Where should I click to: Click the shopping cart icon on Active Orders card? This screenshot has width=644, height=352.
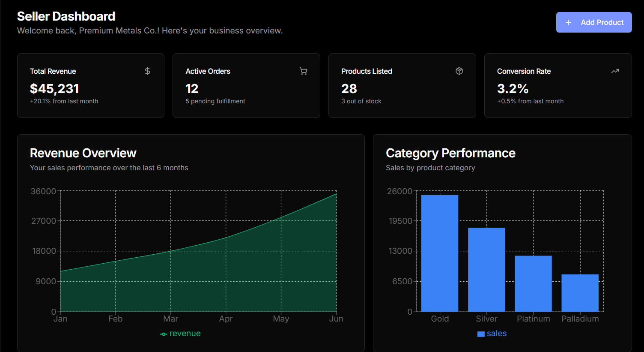pyautogui.click(x=303, y=71)
